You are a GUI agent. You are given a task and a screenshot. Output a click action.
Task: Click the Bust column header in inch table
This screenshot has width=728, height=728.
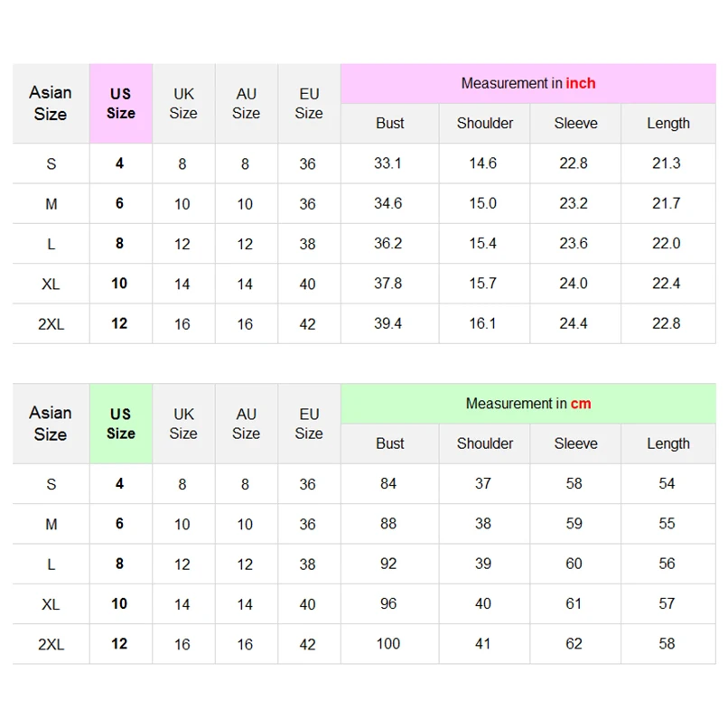pyautogui.click(x=390, y=124)
